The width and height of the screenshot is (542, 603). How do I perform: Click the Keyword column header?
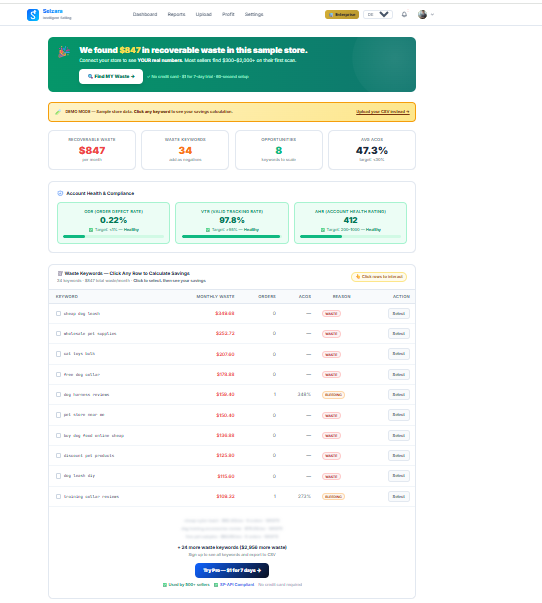[67, 297]
